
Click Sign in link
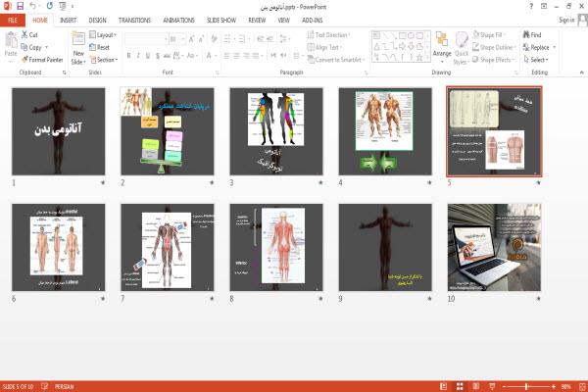point(566,20)
